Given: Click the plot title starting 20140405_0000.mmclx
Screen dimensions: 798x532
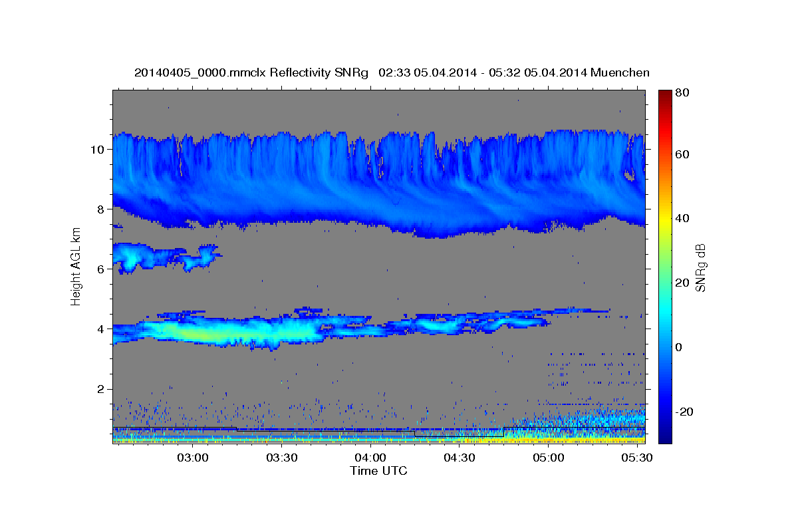Looking at the screenshot, I should (x=392, y=72).
